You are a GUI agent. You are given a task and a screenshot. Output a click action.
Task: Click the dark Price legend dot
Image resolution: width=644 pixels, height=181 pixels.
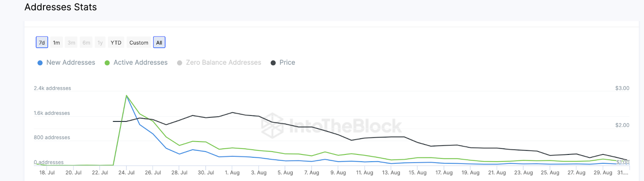point(273,63)
